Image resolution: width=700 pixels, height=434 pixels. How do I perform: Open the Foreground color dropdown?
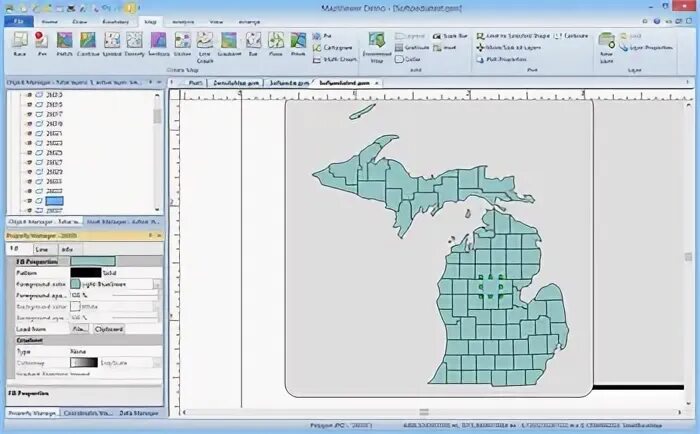(x=157, y=284)
